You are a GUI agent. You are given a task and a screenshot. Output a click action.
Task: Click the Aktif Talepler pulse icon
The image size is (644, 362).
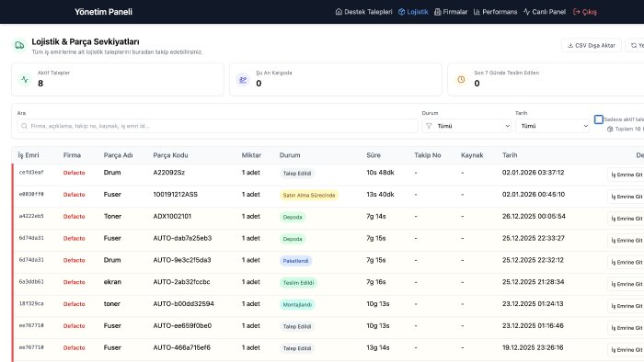(x=25, y=79)
